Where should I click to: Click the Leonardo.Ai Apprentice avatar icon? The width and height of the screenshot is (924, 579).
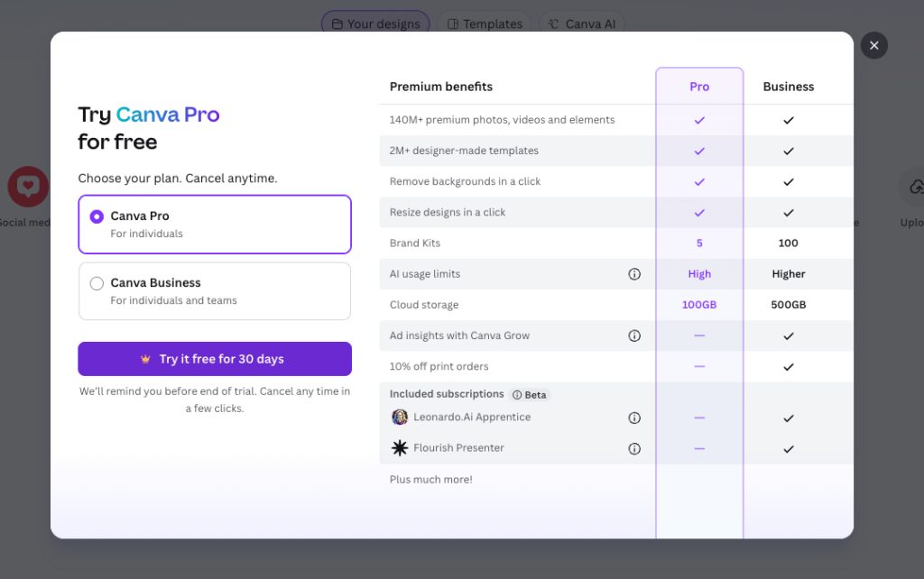[x=400, y=417]
